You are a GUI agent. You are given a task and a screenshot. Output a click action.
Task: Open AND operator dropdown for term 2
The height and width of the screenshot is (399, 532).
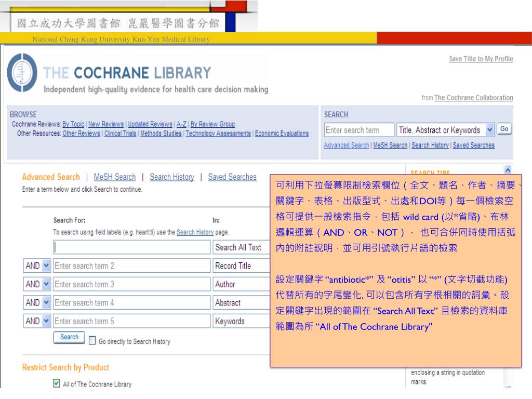tap(37, 265)
